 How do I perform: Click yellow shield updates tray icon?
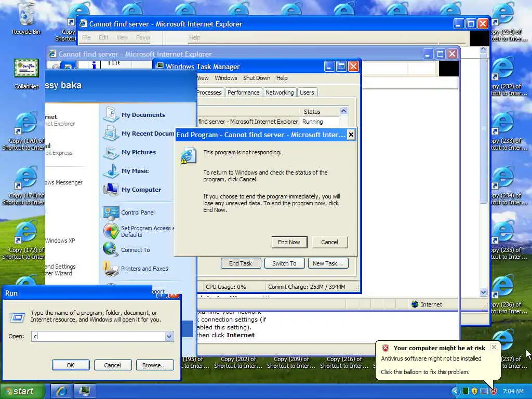pos(474,391)
